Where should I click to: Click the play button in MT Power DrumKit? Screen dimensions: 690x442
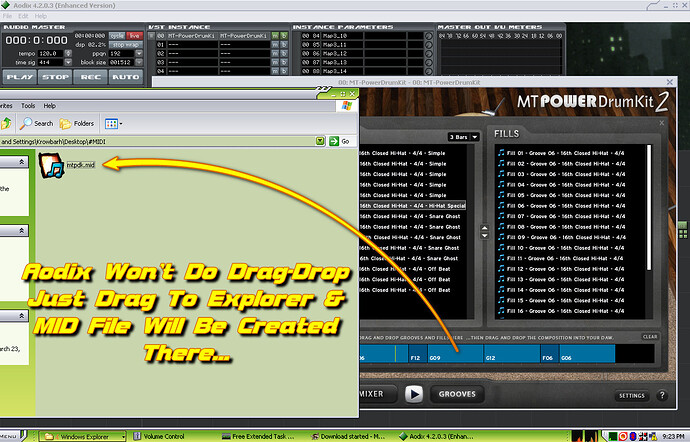click(414, 394)
